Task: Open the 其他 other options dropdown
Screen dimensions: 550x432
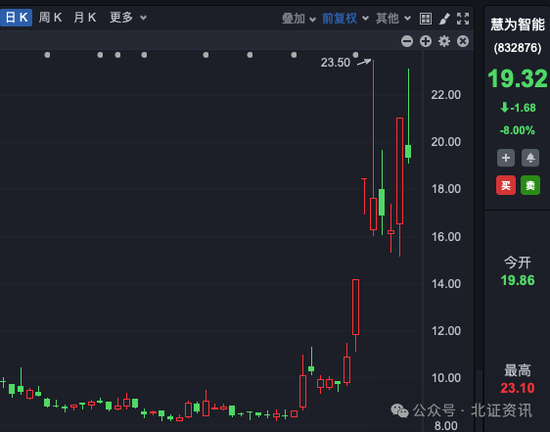Action: click(393, 18)
